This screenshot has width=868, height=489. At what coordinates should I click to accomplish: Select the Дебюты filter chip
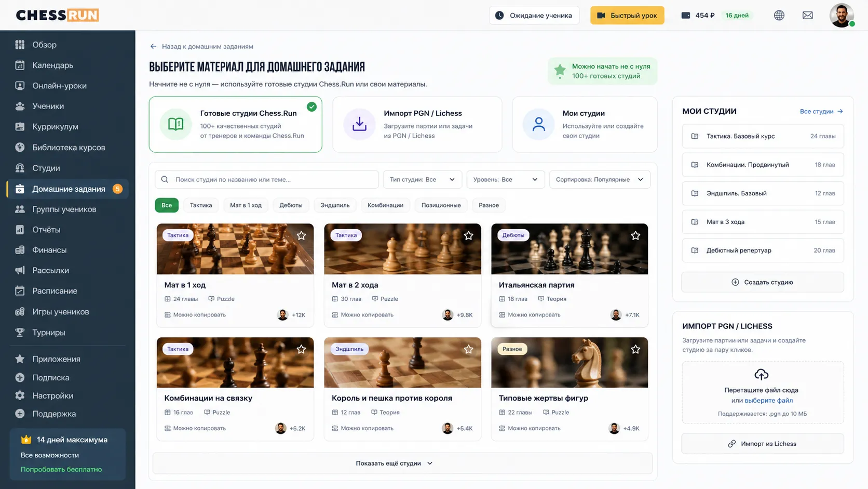click(291, 205)
